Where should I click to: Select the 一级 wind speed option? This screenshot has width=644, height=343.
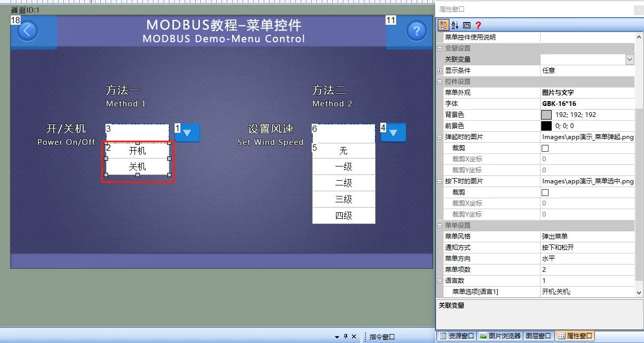[344, 167]
